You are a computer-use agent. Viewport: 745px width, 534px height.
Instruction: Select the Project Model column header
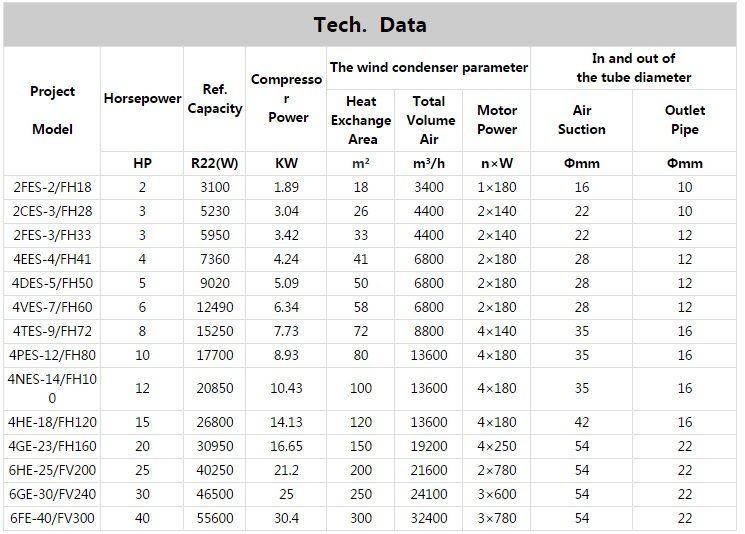(x=52, y=110)
